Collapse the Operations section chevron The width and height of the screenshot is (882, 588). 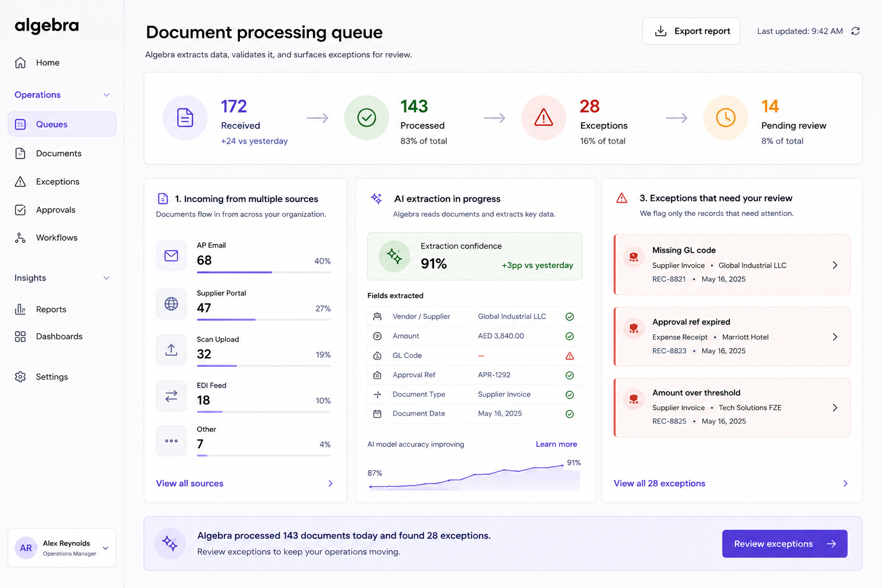[106, 95]
